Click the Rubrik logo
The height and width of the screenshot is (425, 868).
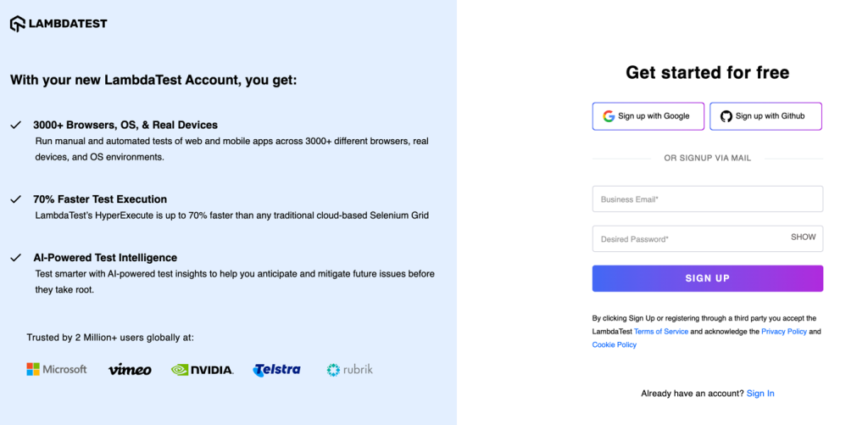350,370
